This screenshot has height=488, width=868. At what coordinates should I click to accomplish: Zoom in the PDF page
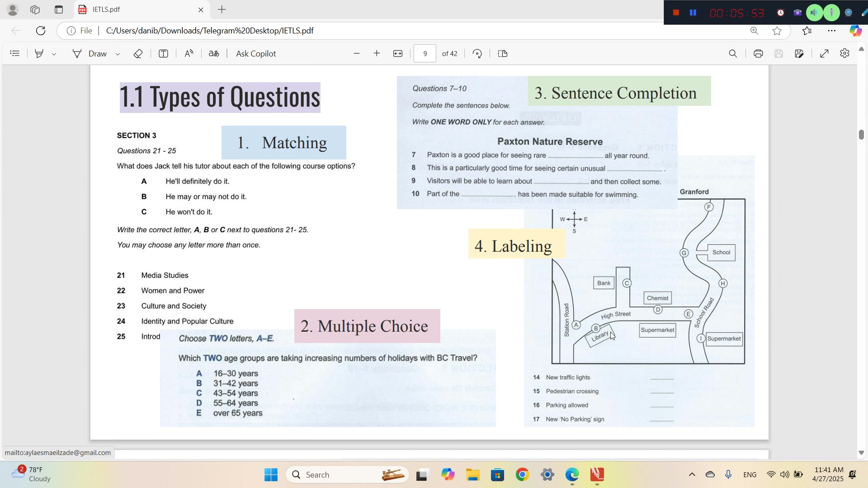coord(377,54)
